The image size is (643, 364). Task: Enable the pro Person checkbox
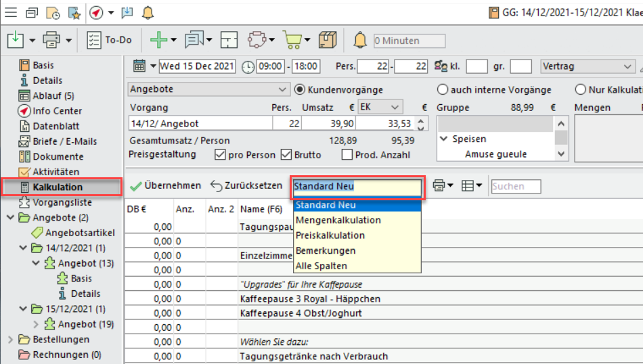pos(220,154)
